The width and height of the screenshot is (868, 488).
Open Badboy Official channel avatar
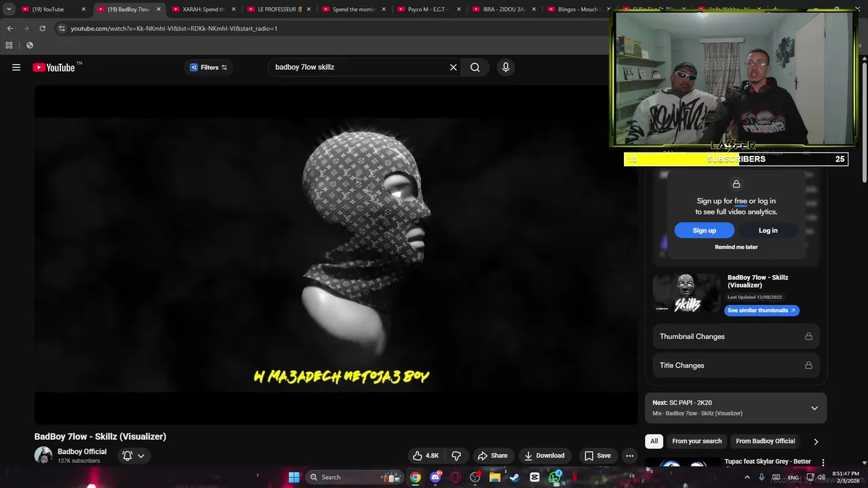pos(43,455)
